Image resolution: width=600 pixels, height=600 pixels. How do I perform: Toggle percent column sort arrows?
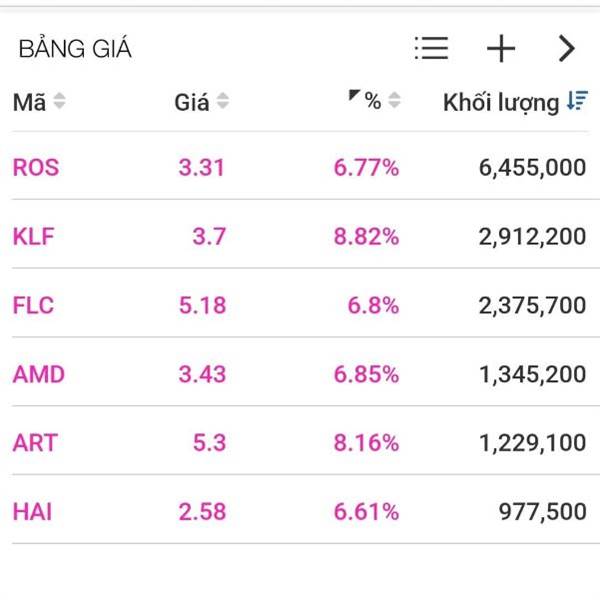(x=395, y=101)
